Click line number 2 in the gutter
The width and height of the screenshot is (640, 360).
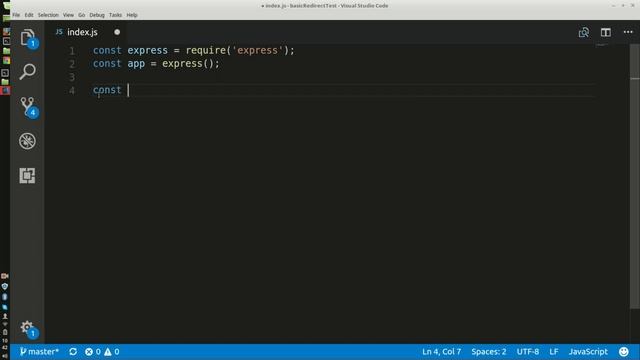pos(72,64)
